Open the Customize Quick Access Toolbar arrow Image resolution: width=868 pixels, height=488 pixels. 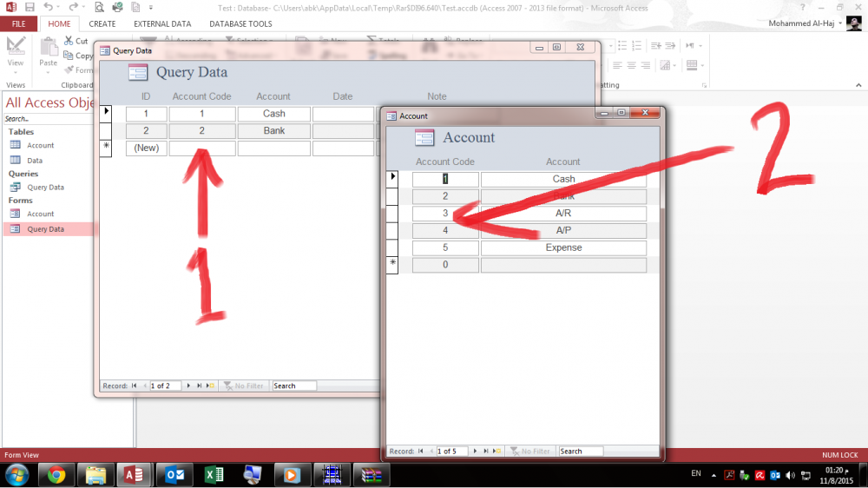pyautogui.click(x=150, y=8)
